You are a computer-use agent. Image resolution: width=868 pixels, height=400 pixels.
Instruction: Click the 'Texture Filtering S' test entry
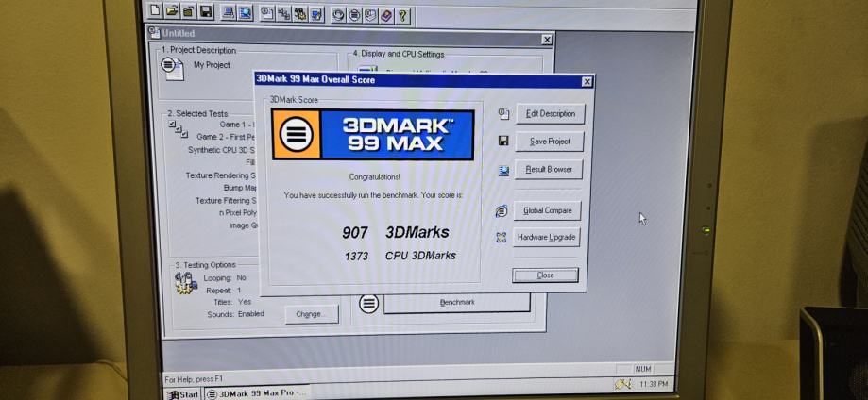pyautogui.click(x=226, y=200)
